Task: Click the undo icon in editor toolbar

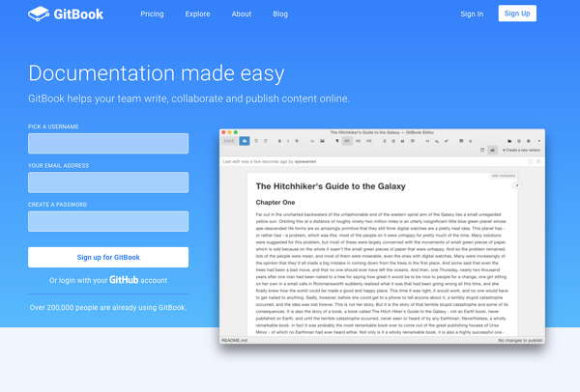Action: (x=256, y=141)
